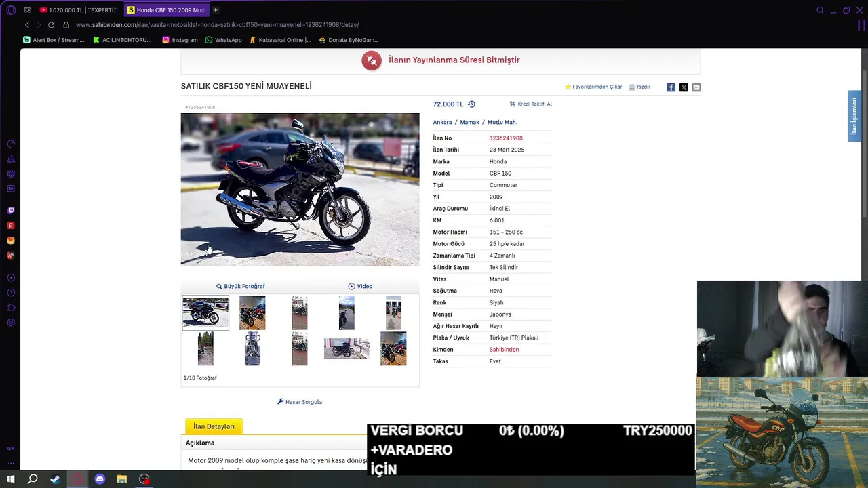This screenshot has height=488, width=868.
Task: Share the listing on X
Action: click(684, 87)
